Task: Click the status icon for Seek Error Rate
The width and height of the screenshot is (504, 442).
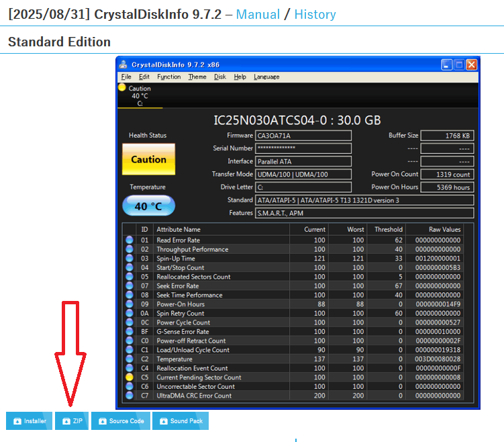Action: [130, 285]
